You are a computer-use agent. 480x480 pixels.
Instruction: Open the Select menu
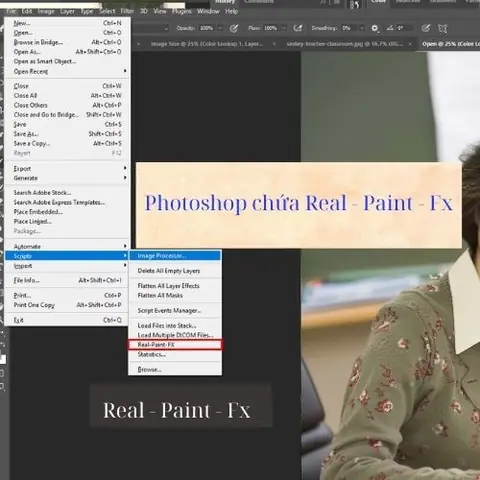coord(107,11)
